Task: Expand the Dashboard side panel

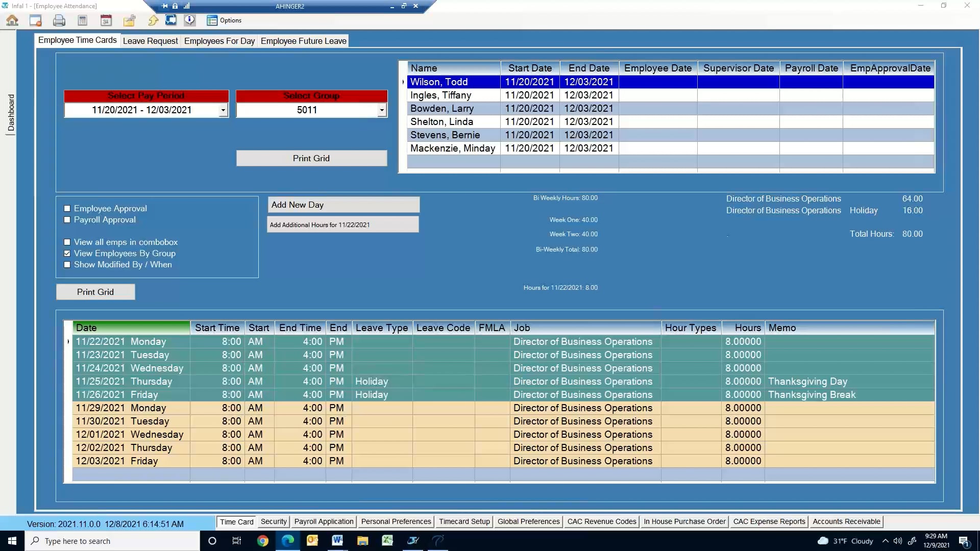Action: coord(10,113)
